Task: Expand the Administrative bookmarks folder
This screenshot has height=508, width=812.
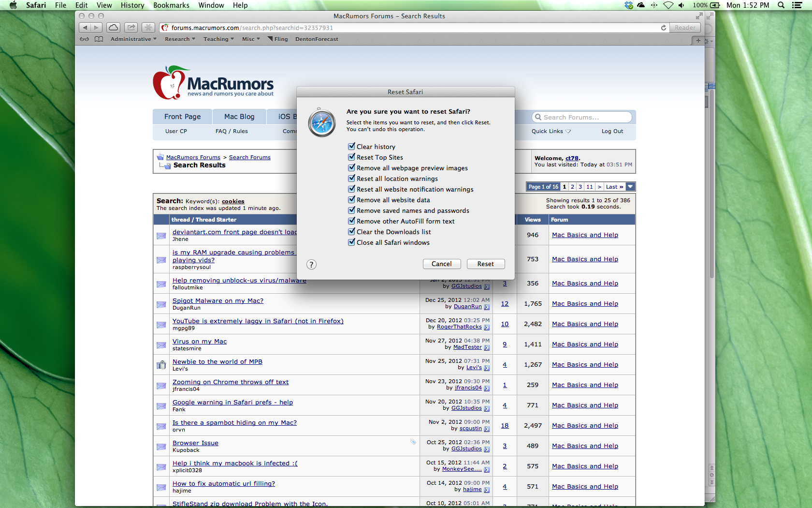Action: (x=133, y=39)
